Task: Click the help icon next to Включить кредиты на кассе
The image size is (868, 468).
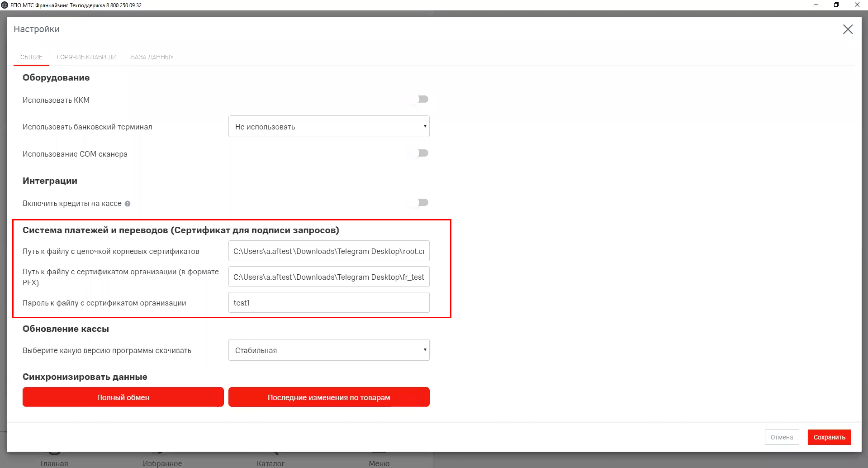Action: [128, 204]
